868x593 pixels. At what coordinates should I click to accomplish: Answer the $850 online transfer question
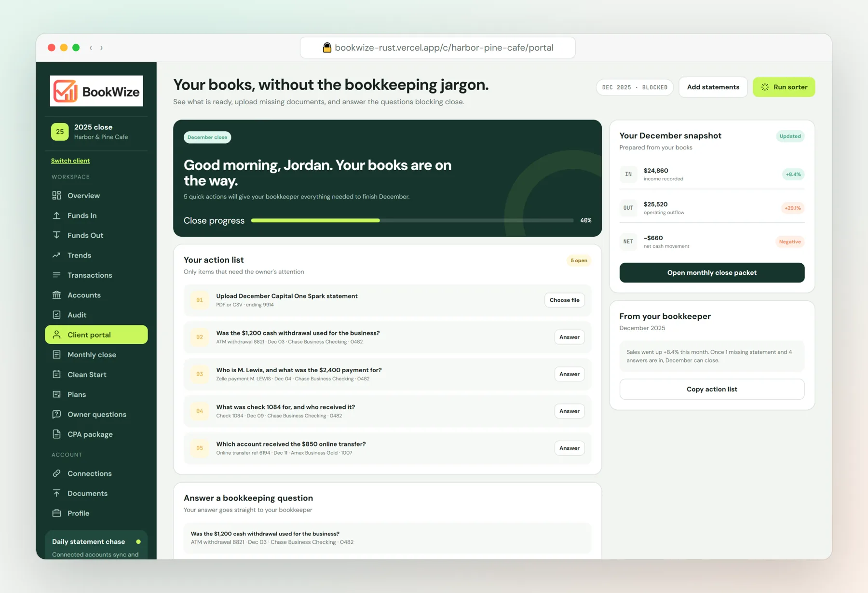tap(569, 448)
